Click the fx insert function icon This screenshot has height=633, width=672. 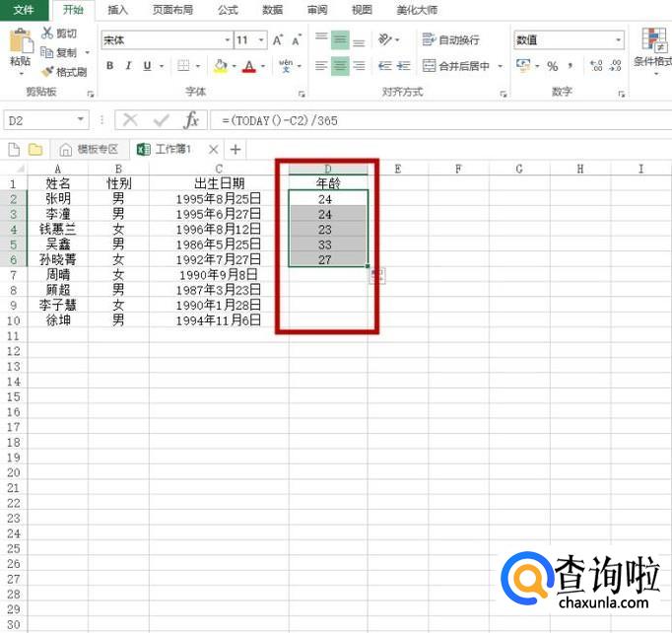click(191, 120)
